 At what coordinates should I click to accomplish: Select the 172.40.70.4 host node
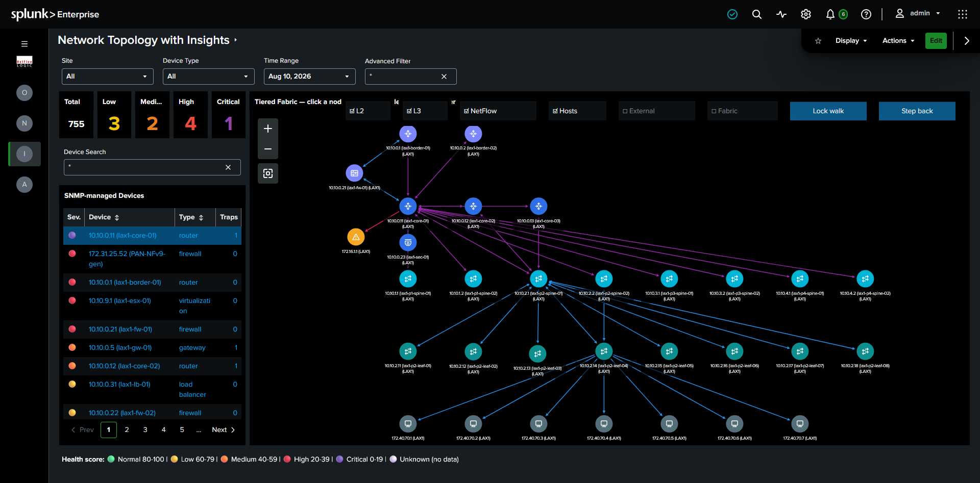(604, 424)
